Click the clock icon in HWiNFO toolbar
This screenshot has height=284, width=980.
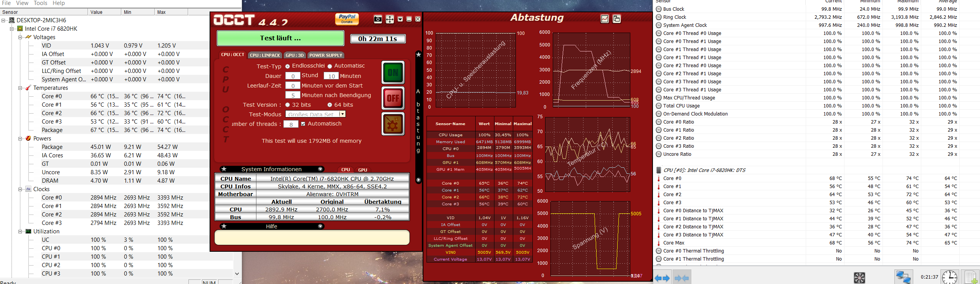pos(949,277)
